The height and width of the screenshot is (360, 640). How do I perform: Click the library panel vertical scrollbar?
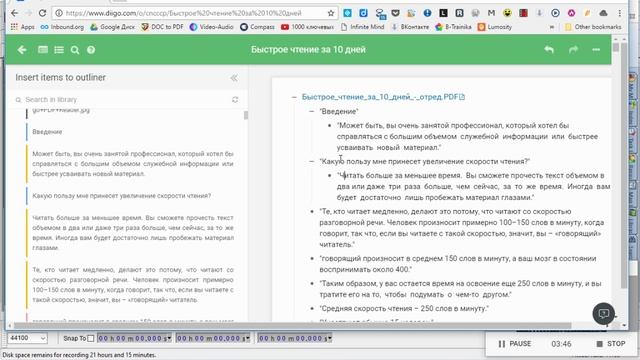pos(246,116)
